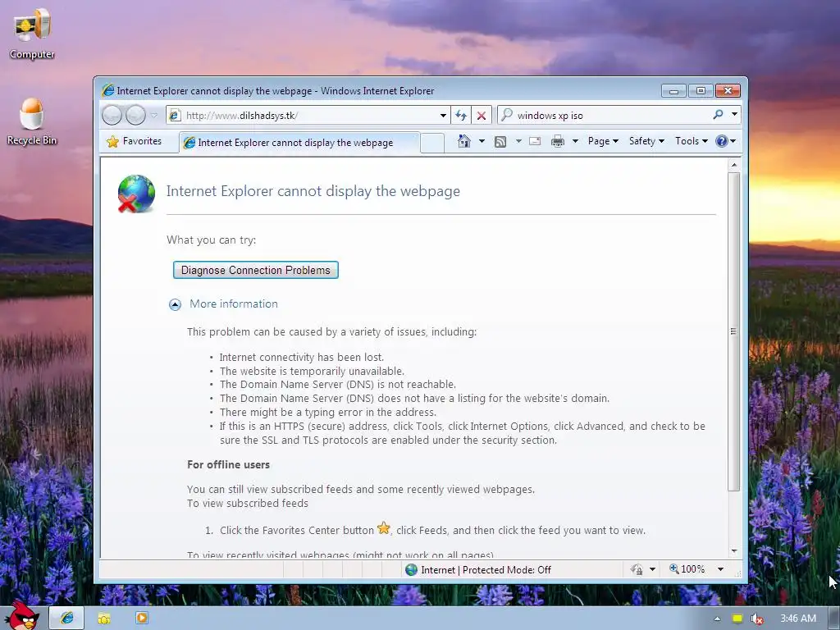The image size is (840, 630).
Task: Open the search provider dropdown arrow
Action: [x=734, y=115]
